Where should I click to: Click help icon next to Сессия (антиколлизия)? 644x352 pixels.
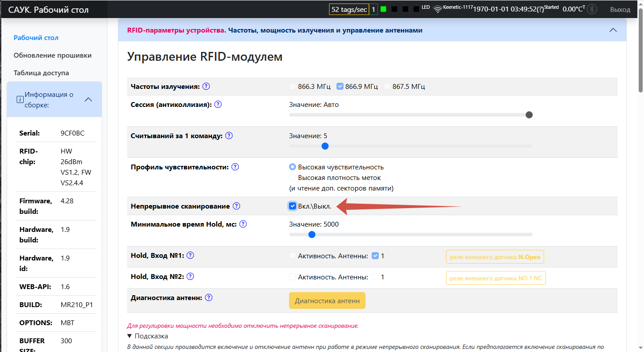pos(218,104)
